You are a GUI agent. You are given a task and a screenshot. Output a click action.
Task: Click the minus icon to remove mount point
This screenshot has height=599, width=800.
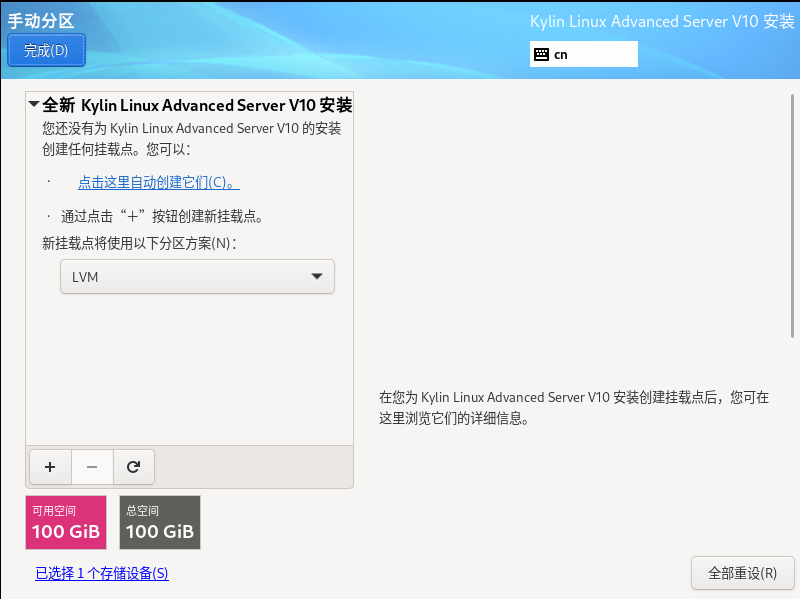tap(92, 467)
